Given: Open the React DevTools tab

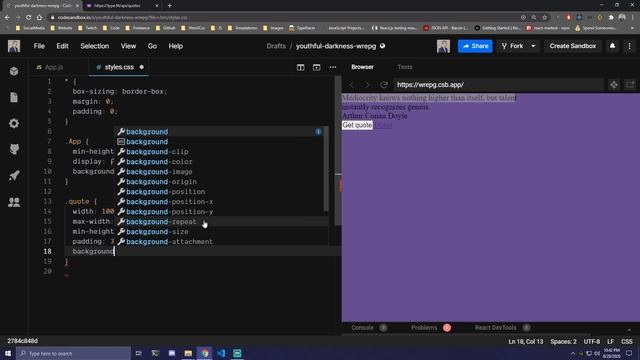Looking at the screenshot, I should click(x=496, y=327).
